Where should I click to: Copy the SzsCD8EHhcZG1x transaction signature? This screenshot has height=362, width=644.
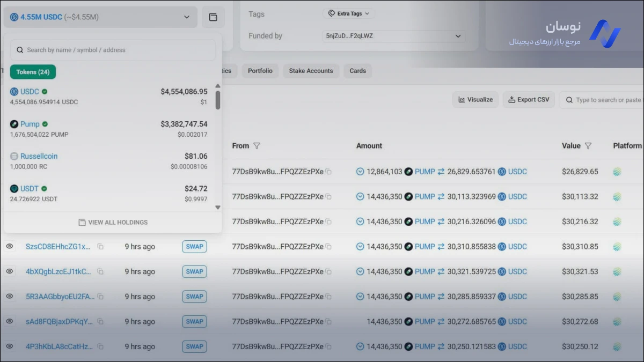click(x=100, y=247)
